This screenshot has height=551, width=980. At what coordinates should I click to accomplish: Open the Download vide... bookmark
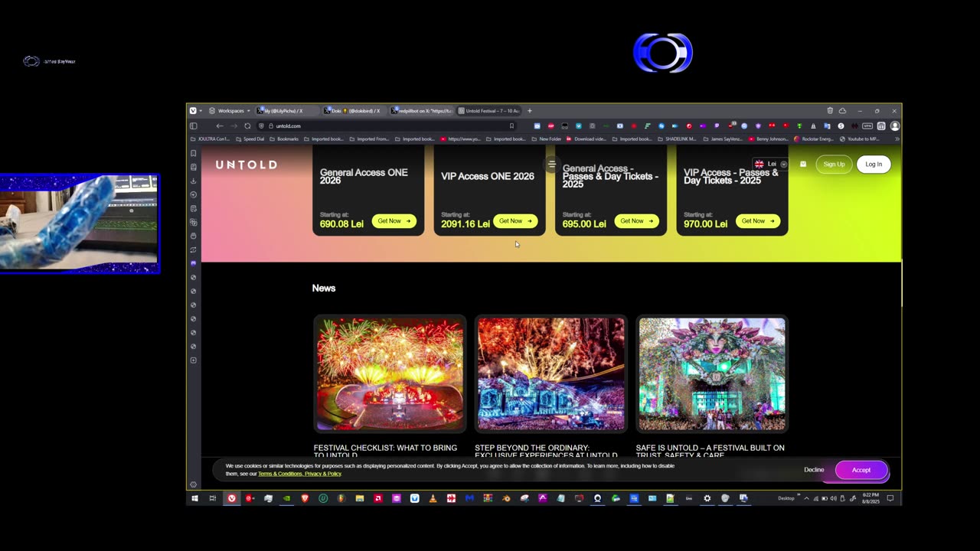(x=586, y=139)
